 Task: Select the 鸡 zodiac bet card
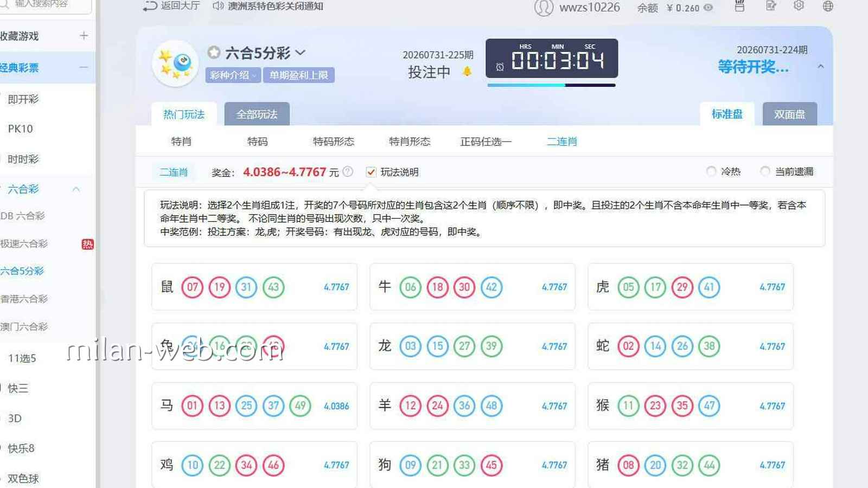[x=254, y=465]
